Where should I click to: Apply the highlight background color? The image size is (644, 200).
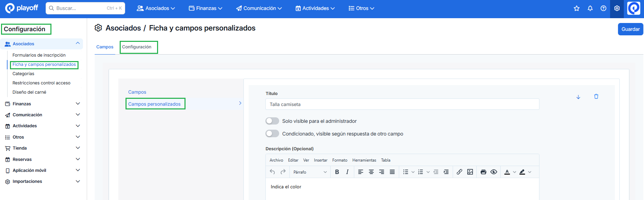[x=522, y=172]
